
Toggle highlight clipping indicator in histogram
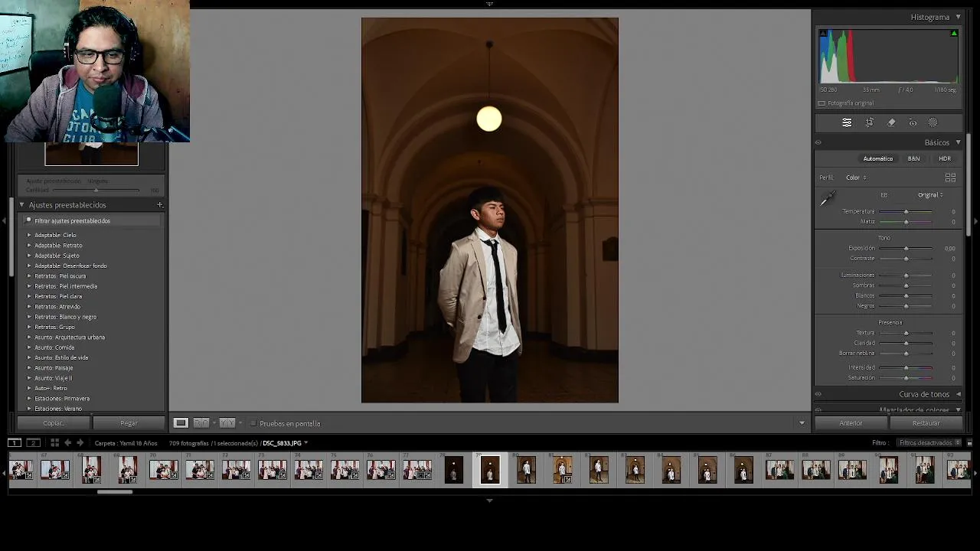point(953,34)
